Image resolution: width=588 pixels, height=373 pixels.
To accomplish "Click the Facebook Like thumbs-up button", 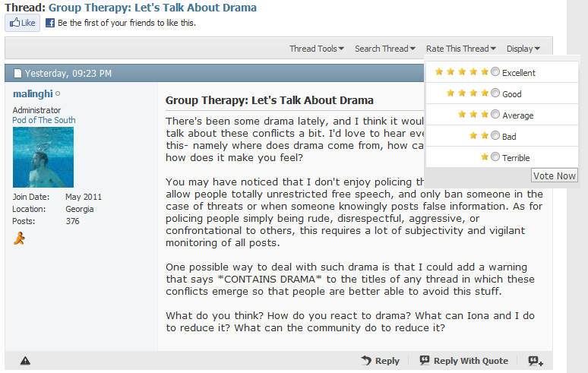I will click(x=22, y=23).
